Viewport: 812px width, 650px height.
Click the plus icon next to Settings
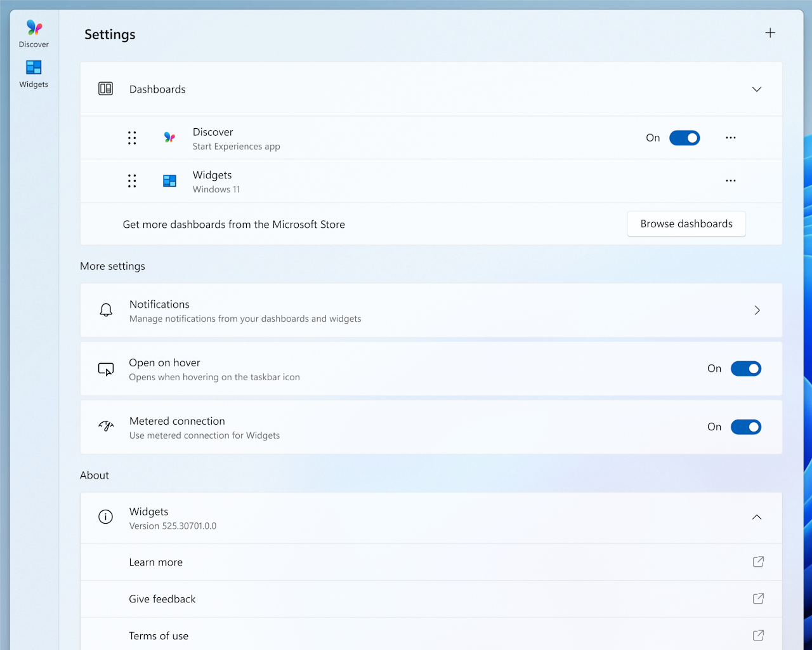coord(770,33)
